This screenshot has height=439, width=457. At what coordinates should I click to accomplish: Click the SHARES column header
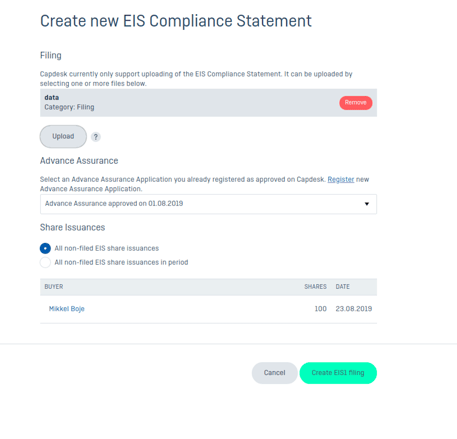coord(315,287)
